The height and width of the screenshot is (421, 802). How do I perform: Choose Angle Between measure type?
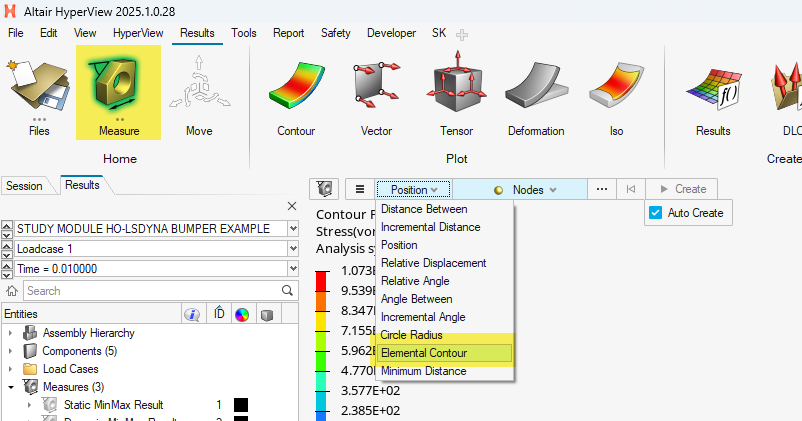(x=444, y=299)
